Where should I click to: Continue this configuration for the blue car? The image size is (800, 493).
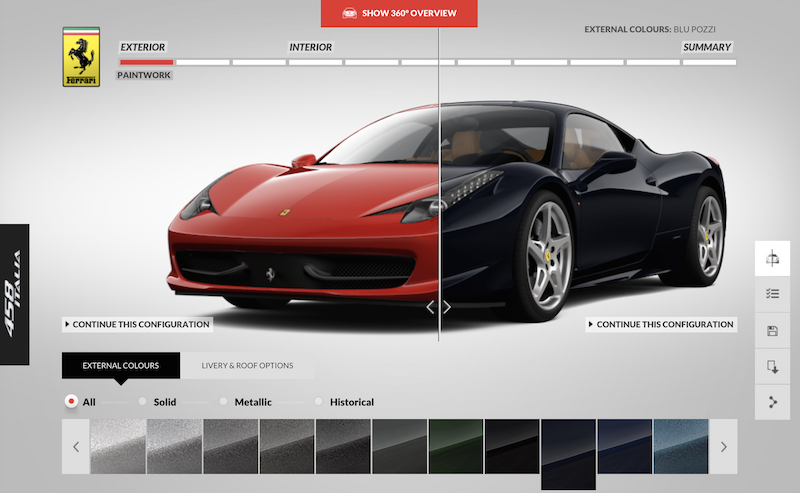click(x=661, y=324)
